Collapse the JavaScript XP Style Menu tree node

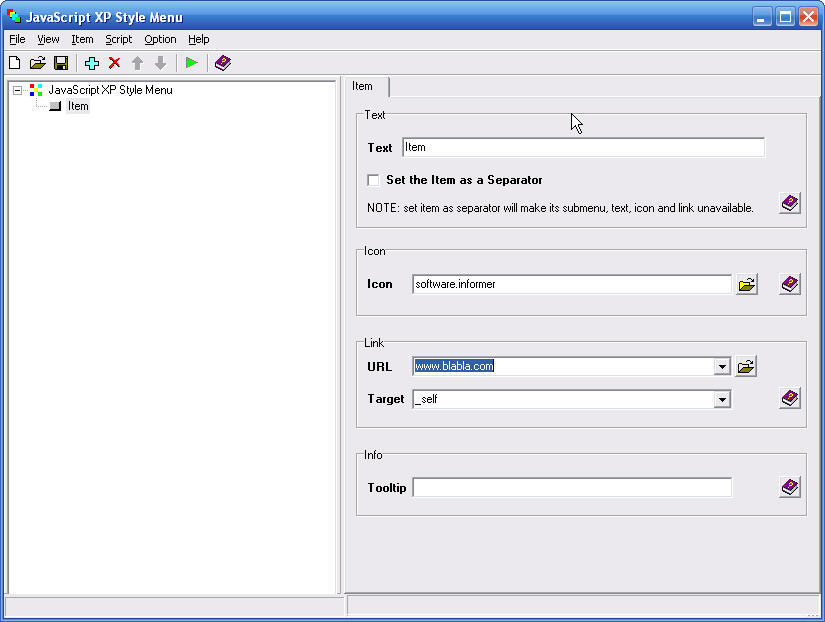[18, 91]
